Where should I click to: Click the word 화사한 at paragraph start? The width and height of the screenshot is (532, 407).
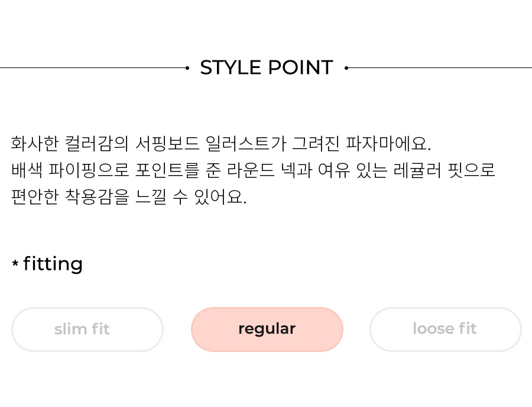[x=35, y=143]
